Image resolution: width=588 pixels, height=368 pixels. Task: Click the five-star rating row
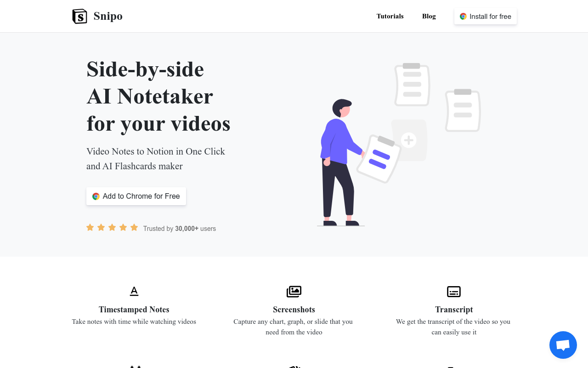coord(112,227)
